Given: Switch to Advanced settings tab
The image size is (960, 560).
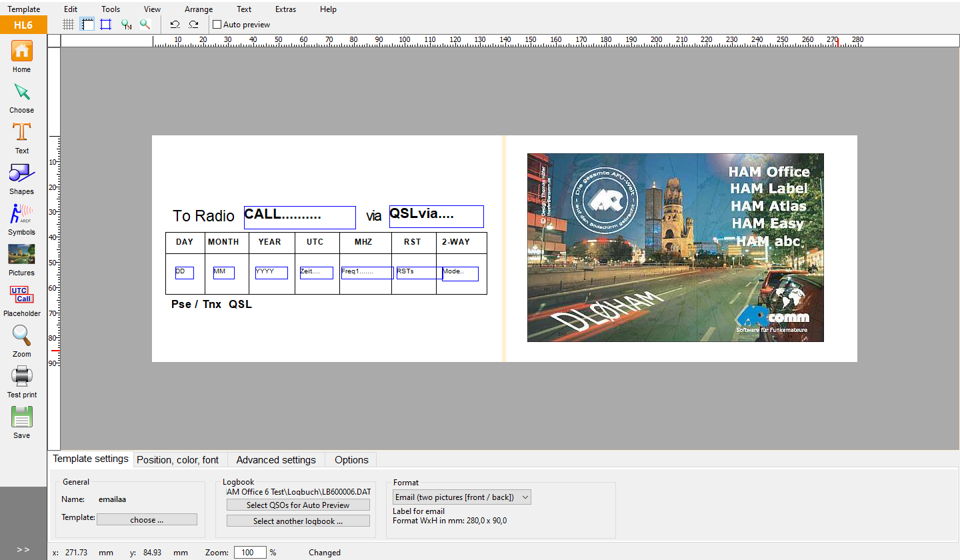Looking at the screenshot, I should click(x=276, y=460).
